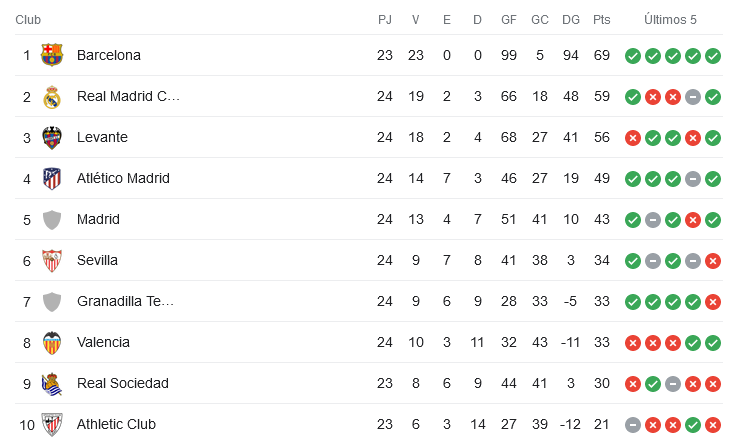Screen dimensions: 745x442
Task: Click Granadilla Tenerife's grey shield icon
Action: (52, 302)
